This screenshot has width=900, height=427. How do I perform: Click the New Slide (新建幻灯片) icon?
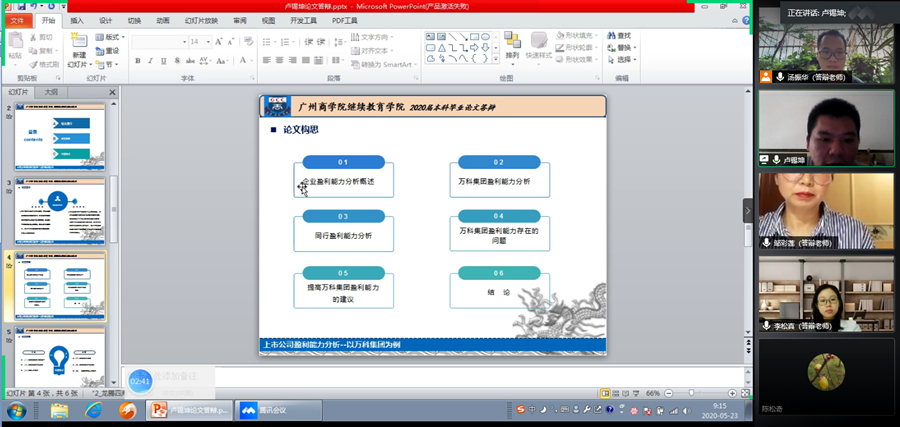(79, 39)
